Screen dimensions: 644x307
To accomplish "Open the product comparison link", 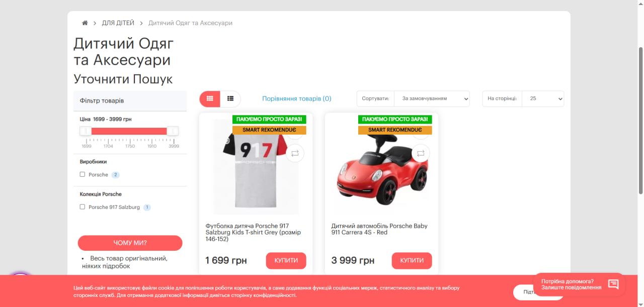I will click(297, 99).
